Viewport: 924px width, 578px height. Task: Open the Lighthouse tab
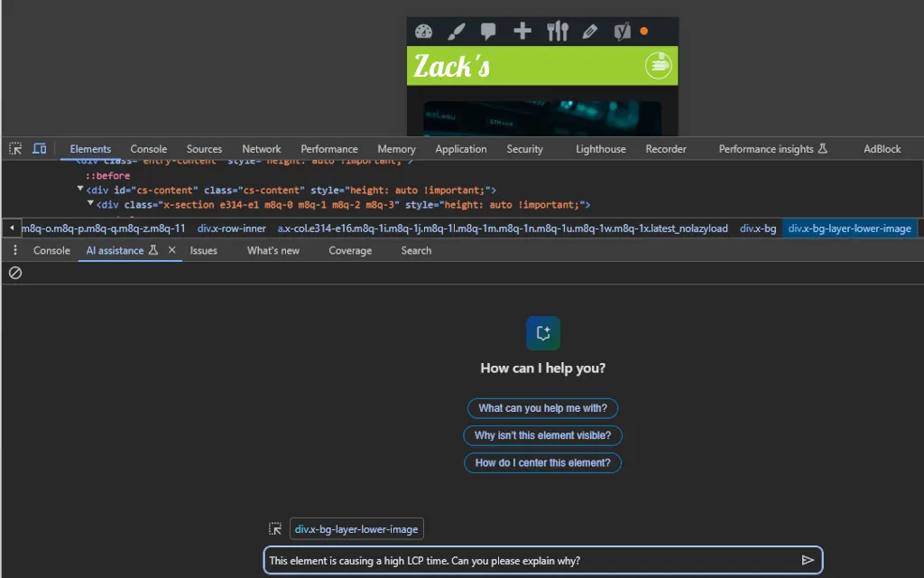[x=600, y=149]
